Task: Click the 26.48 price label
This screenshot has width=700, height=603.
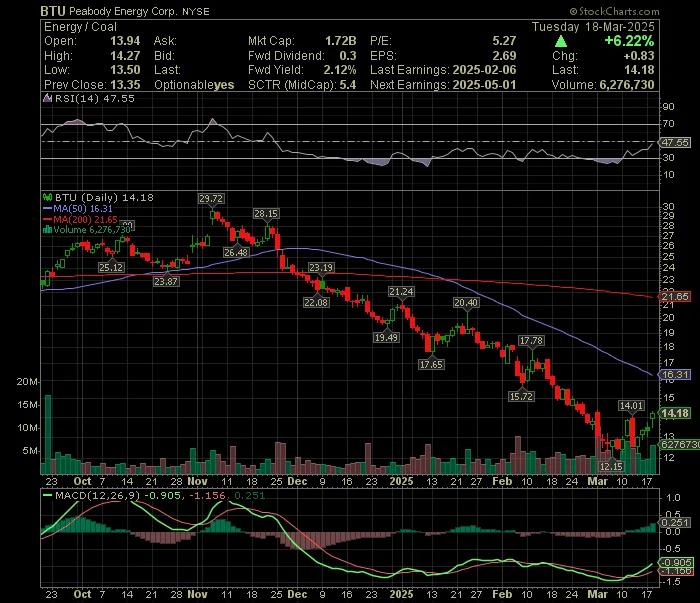Action: pos(236,253)
